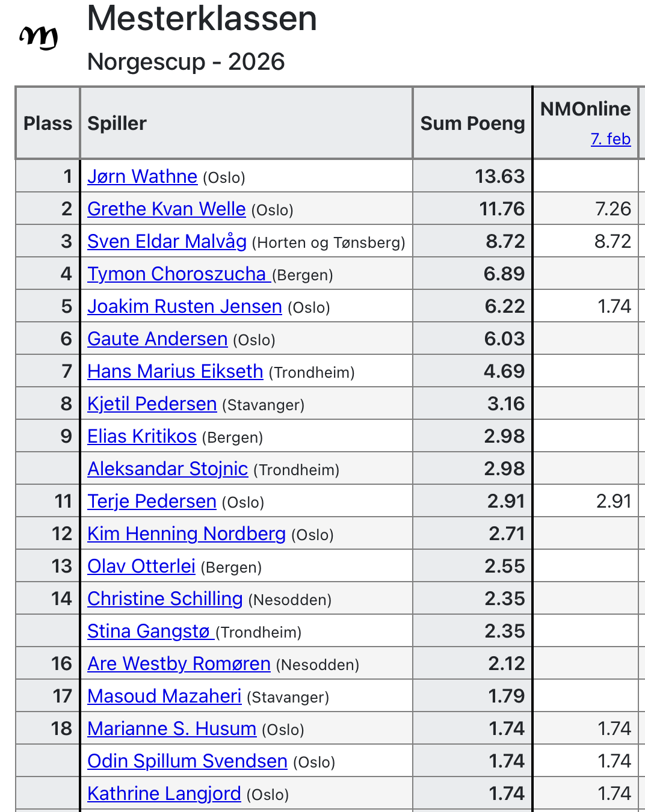Open Jørn Wathne's player page
The width and height of the screenshot is (645, 812).
coord(142,176)
